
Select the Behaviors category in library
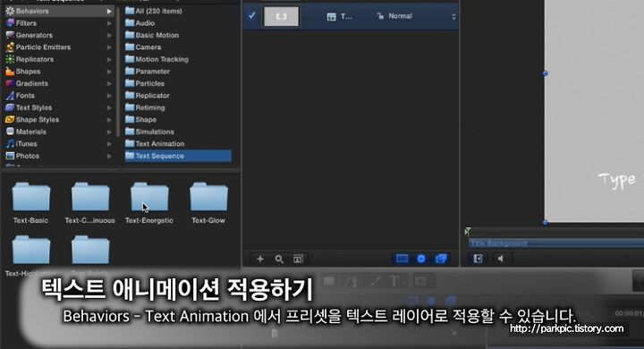pos(59,11)
